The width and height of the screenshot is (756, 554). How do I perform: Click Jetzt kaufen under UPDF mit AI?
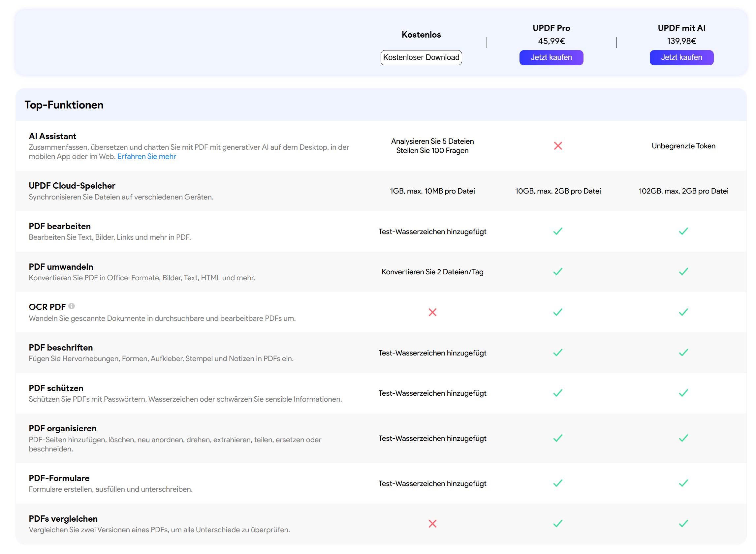[x=681, y=57]
